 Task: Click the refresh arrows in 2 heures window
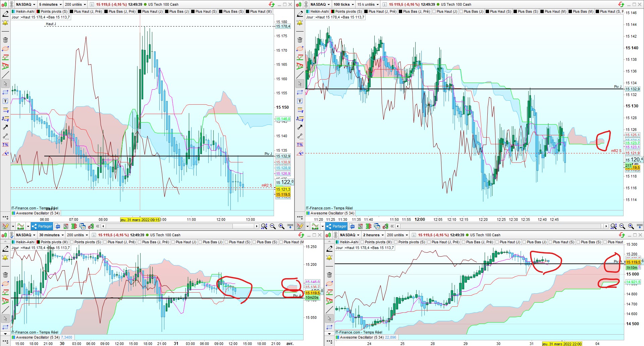point(622,235)
